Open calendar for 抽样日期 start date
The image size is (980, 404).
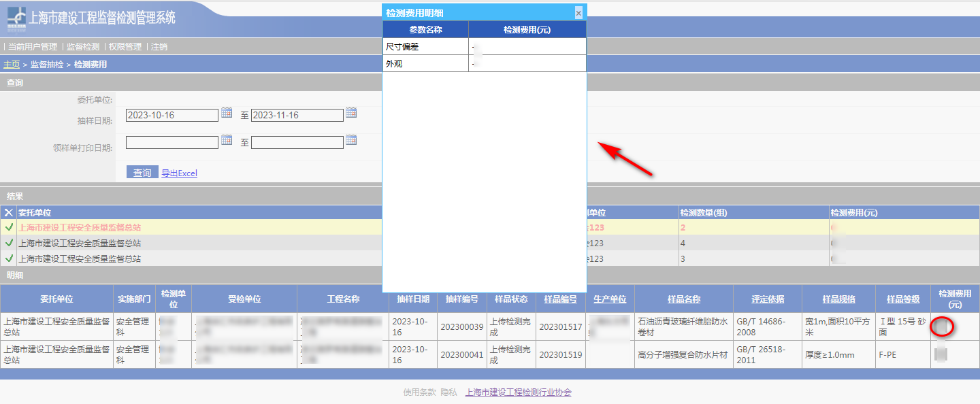[x=227, y=114]
